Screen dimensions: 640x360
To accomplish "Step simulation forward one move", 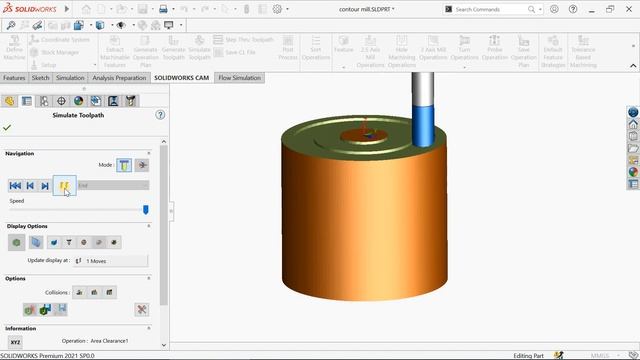I will (x=45, y=186).
